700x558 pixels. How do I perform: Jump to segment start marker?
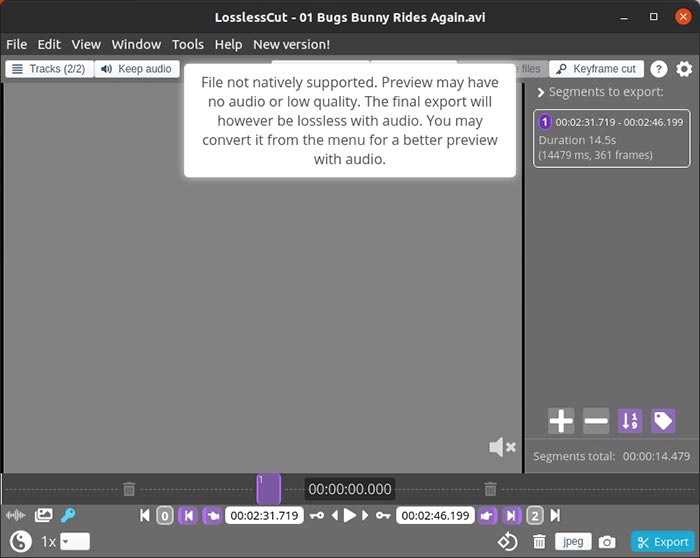(x=188, y=516)
